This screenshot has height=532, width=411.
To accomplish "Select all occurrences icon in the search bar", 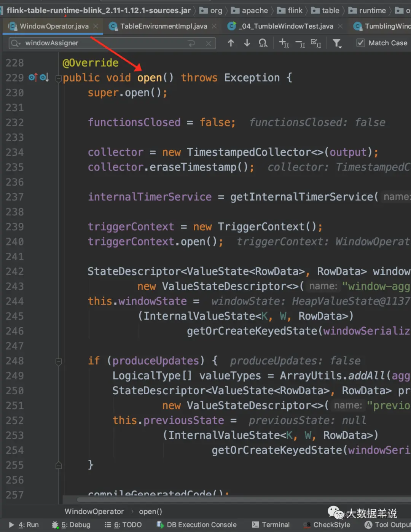I will pyautogui.click(x=316, y=43).
